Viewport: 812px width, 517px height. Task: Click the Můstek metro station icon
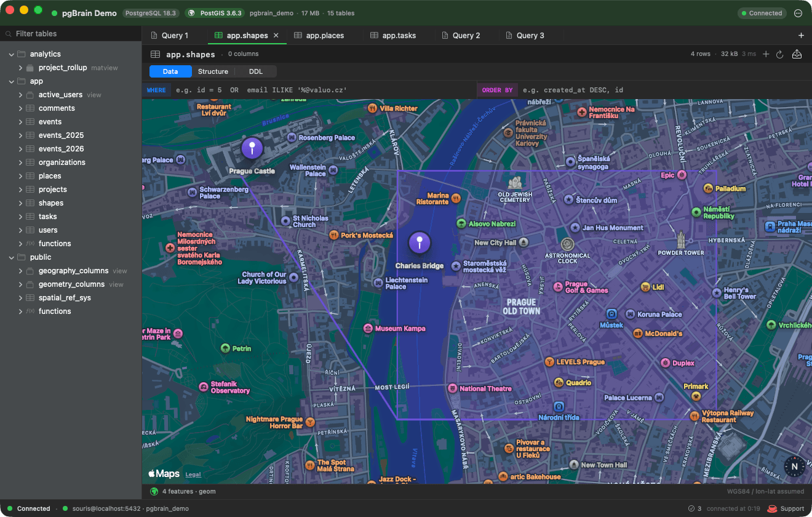tap(611, 314)
